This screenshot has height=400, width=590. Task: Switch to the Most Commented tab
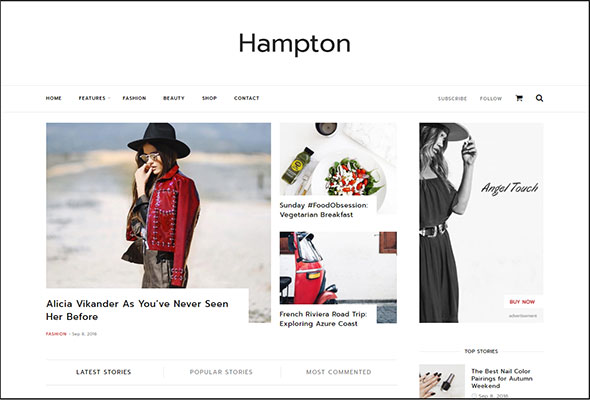pos(339,372)
